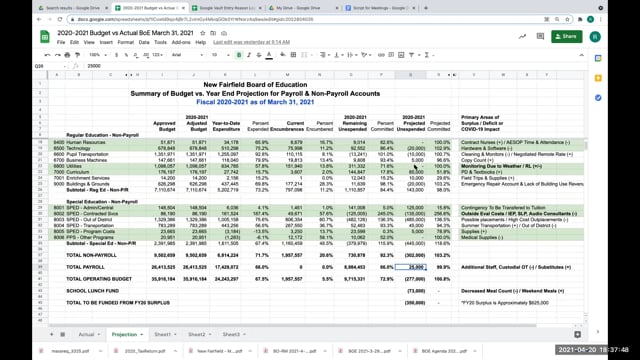
Task: Open the Arial font dropdown
Action: tap(187, 55)
